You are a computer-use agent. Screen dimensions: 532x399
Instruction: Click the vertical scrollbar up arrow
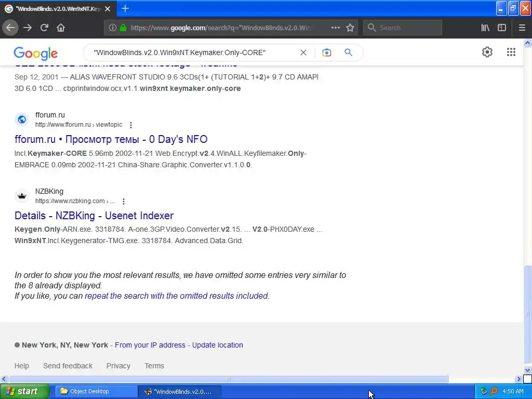528,43
